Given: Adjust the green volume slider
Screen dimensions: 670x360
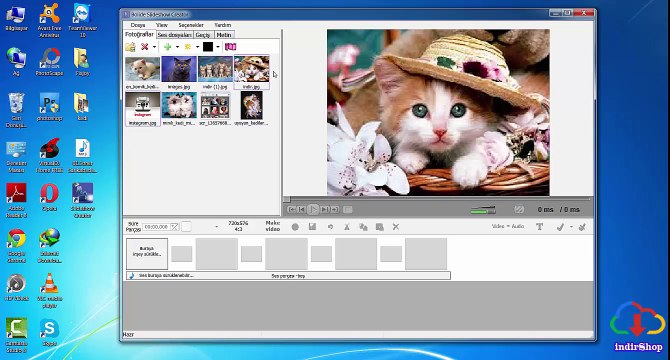Looking at the screenshot, I should 483,210.
